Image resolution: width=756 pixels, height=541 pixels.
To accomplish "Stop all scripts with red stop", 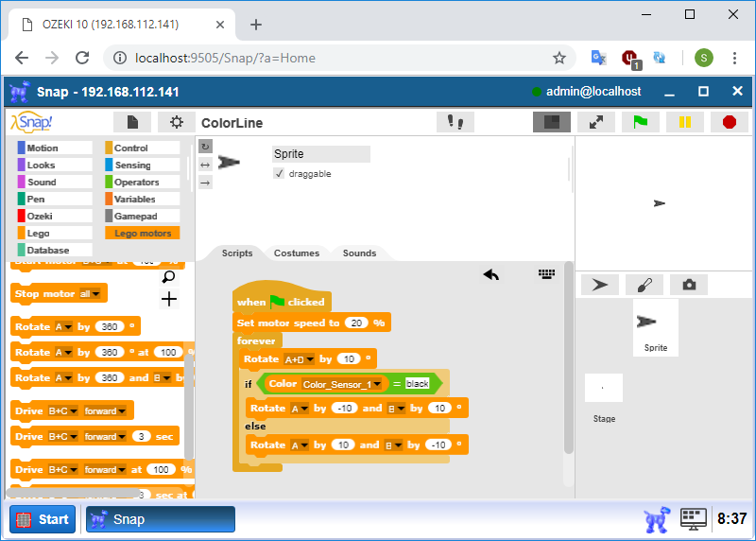I will [729, 122].
